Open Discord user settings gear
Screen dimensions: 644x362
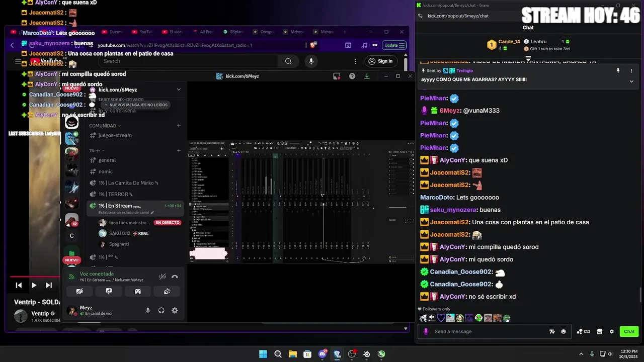click(175, 311)
